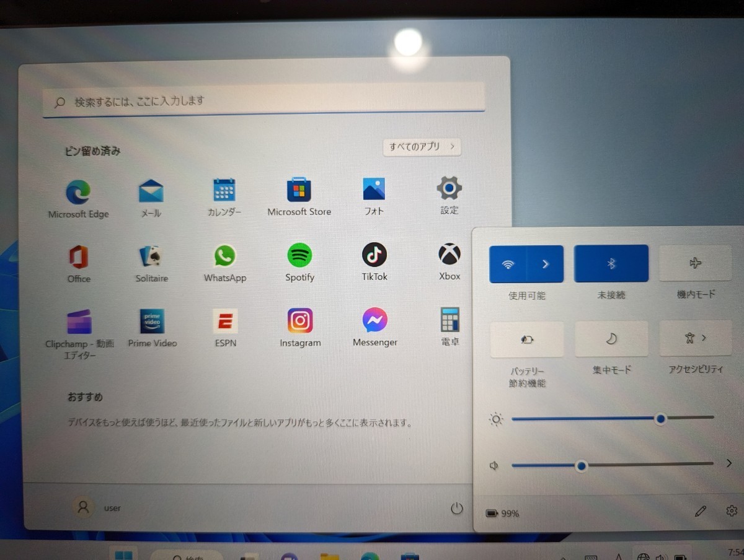Image resolution: width=744 pixels, height=560 pixels.
Task: Toggle バッテリー節約機能 (Battery saver)
Action: coord(527,339)
